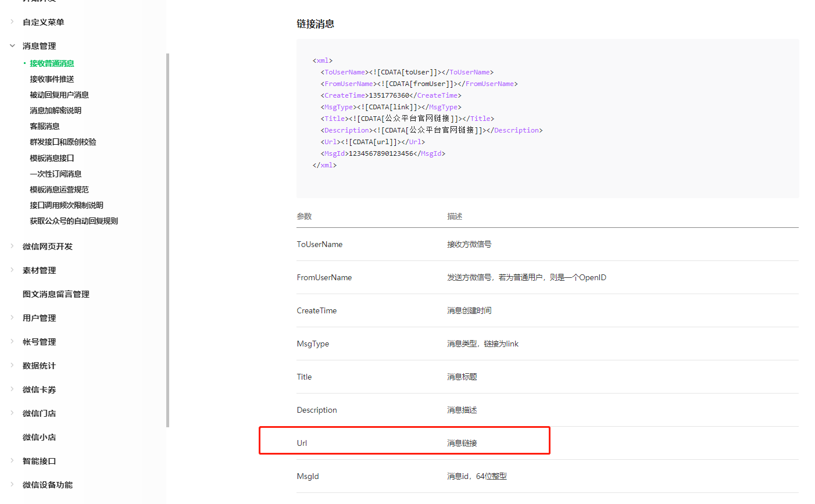Expand the 帐号管理 chevron
Image resolution: width=815 pixels, height=504 pixels.
(12, 341)
